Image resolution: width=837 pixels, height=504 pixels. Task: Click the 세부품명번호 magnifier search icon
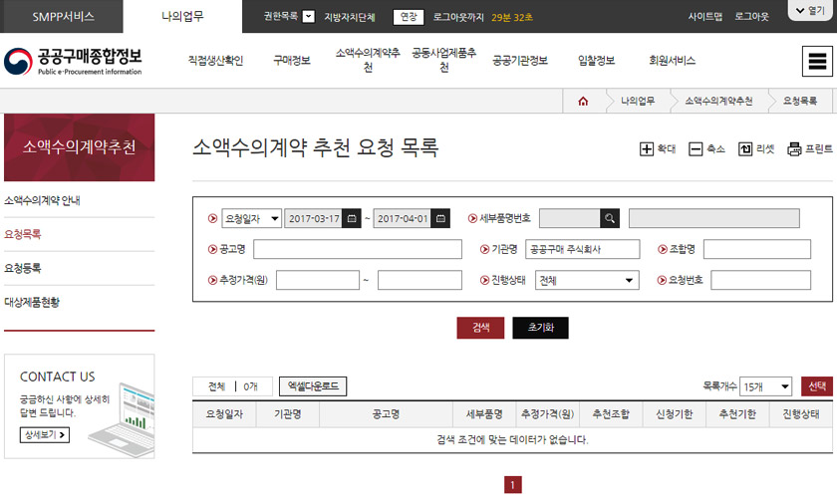[610, 218]
